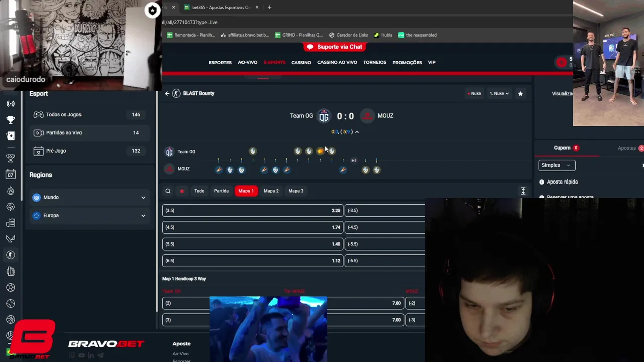The height and width of the screenshot is (362, 644).
Task: Switch to the Tudo markets tab
Action: tap(199, 191)
